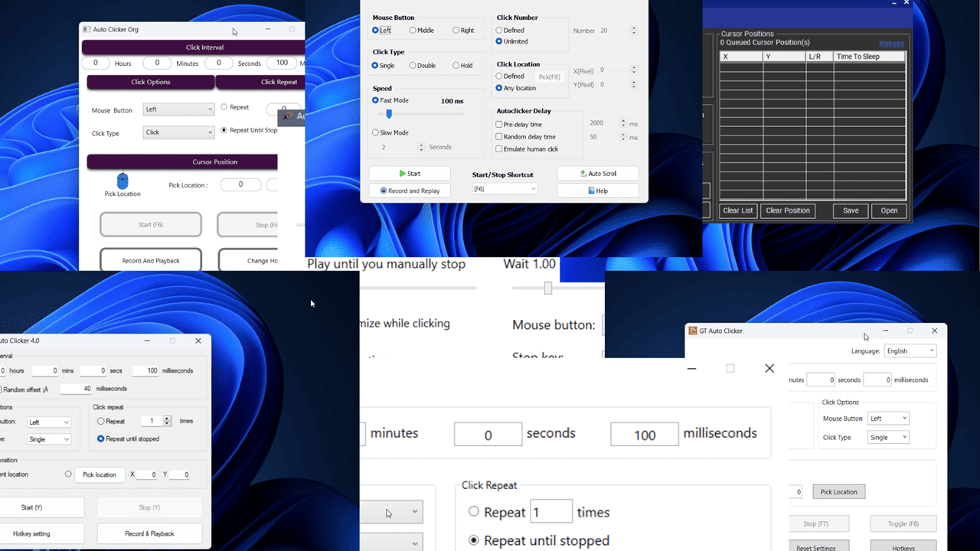Select radio beside Pick location in Auto Clicker 4.0

click(68, 474)
